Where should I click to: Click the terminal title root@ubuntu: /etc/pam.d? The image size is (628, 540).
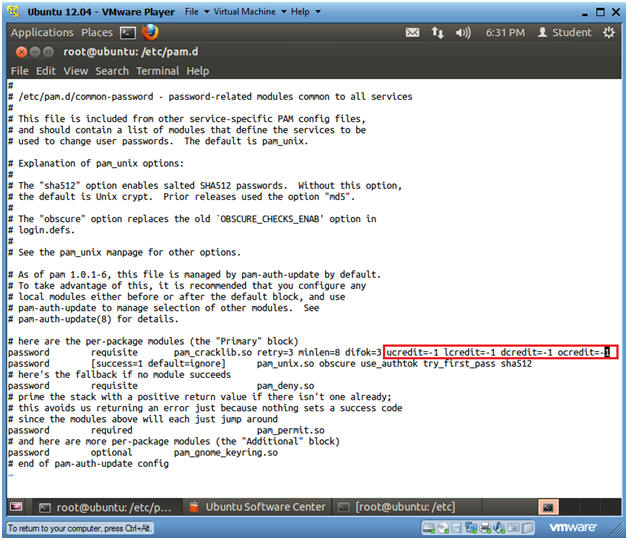[131, 52]
